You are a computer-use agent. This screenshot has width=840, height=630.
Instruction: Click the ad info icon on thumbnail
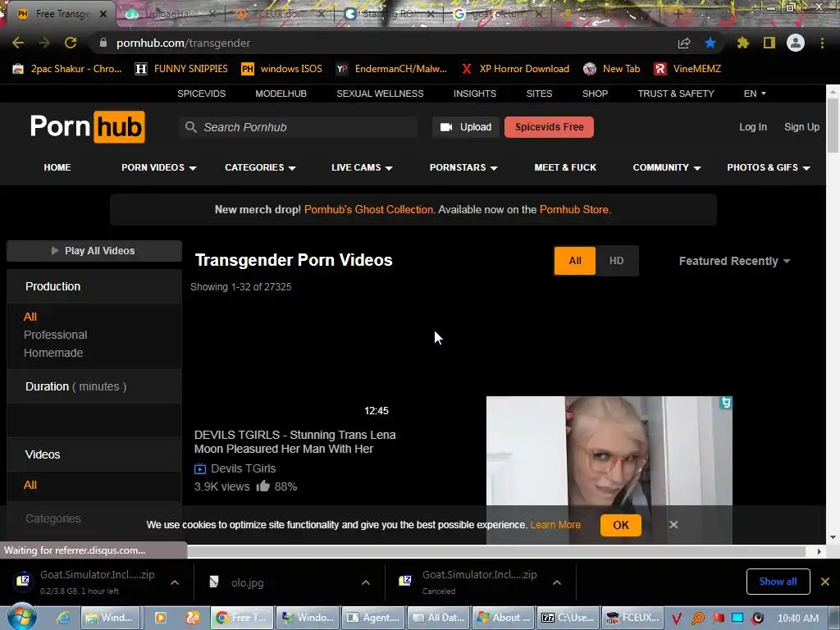pyautogui.click(x=726, y=402)
